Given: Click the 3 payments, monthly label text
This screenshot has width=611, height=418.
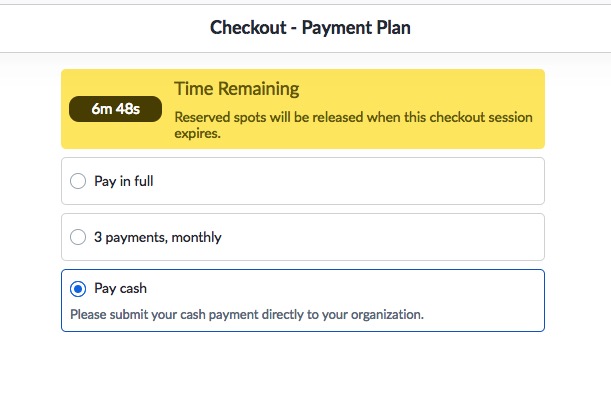Looking at the screenshot, I should pyautogui.click(x=158, y=237).
